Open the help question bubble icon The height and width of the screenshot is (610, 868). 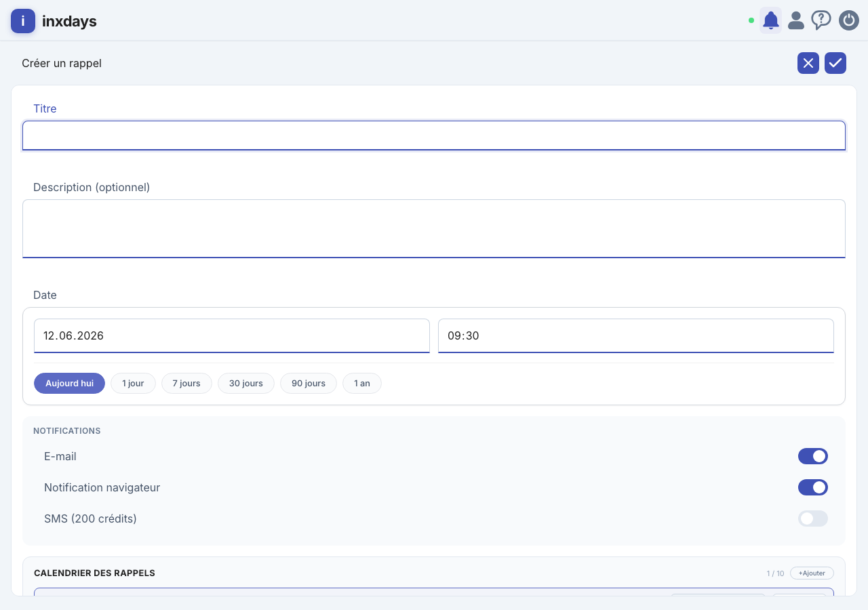pyautogui.click(x=821, y=20)
